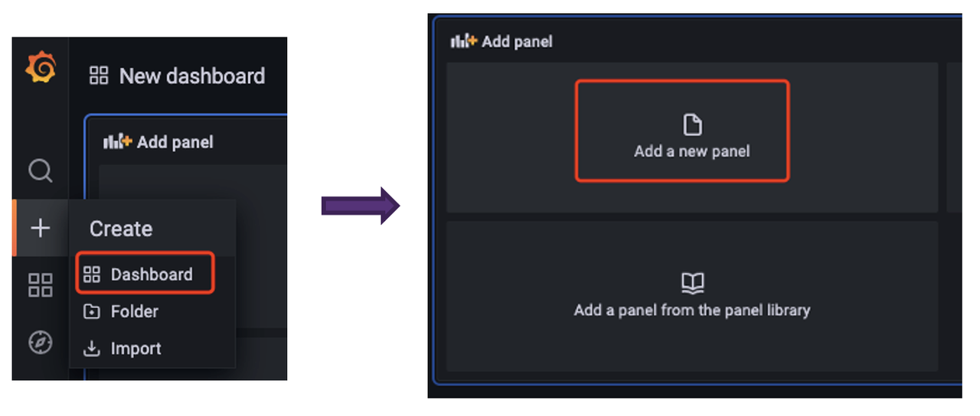Click the grid icon next to Dashboard menu entry
The width and height of the screenshot is (980, 416).
[92, 275]
